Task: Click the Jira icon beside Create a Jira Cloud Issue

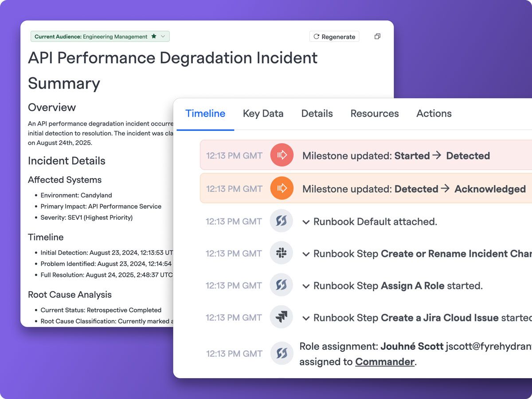Action: tap(282, 317)
